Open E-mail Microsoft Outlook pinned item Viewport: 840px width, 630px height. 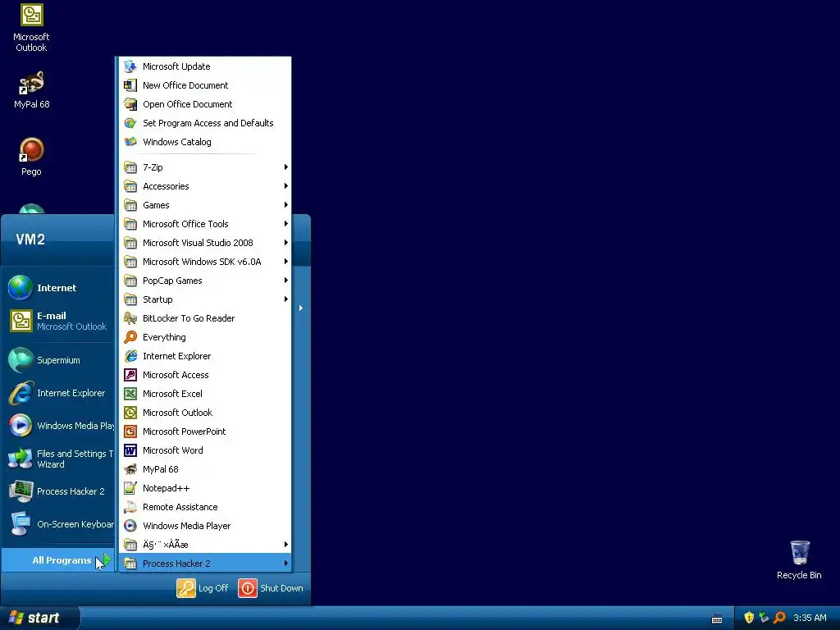(58, 321)
